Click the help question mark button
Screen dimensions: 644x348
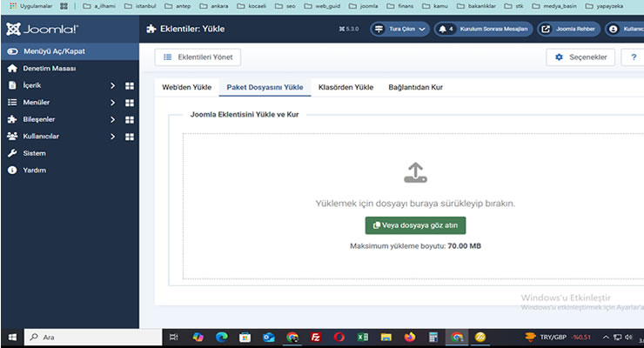click(x=633, y=57)
